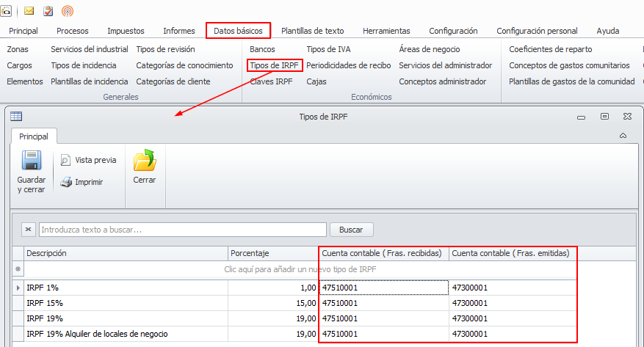Viewport: 644px width, 347px height.
Task: Click 47300001 cell in IRPF 19% Alquiler row
Action: click(x=513, y=334)
